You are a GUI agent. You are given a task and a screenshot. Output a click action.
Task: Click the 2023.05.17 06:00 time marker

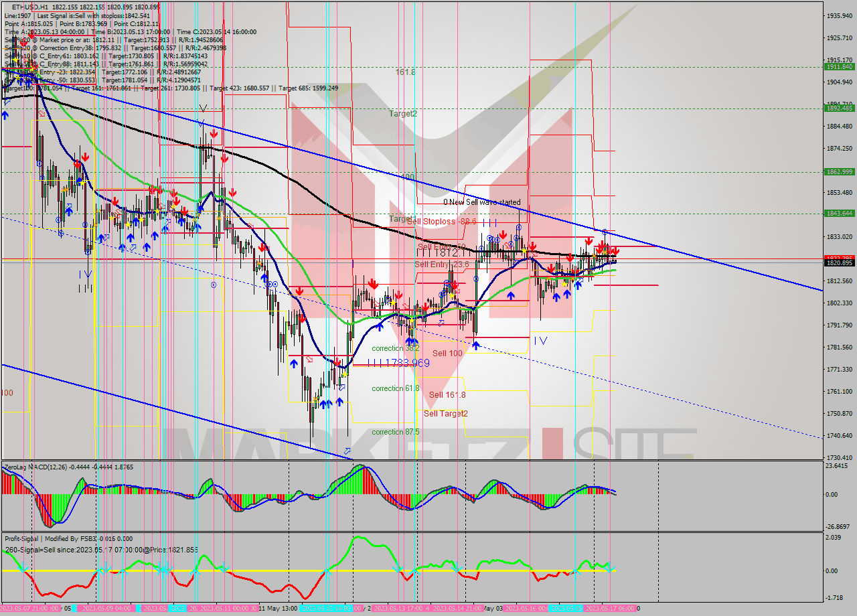pos(609,609)
